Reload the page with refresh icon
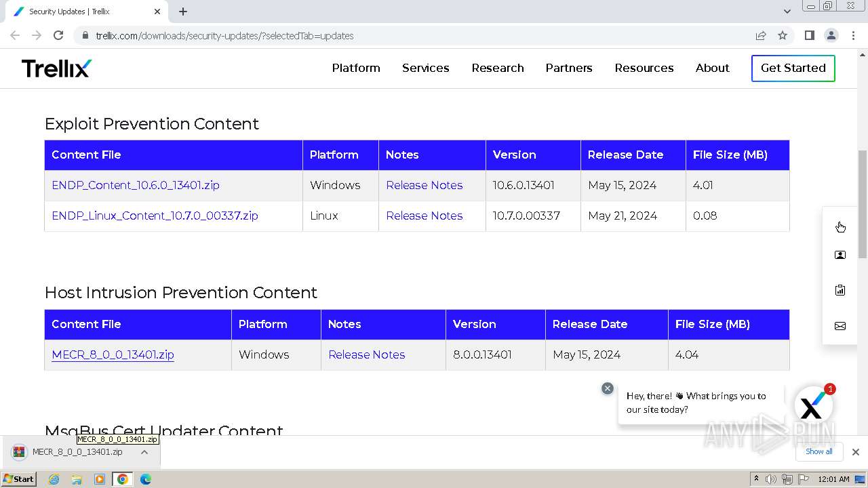This screenshot has width=868, height=488. point(58,35)
